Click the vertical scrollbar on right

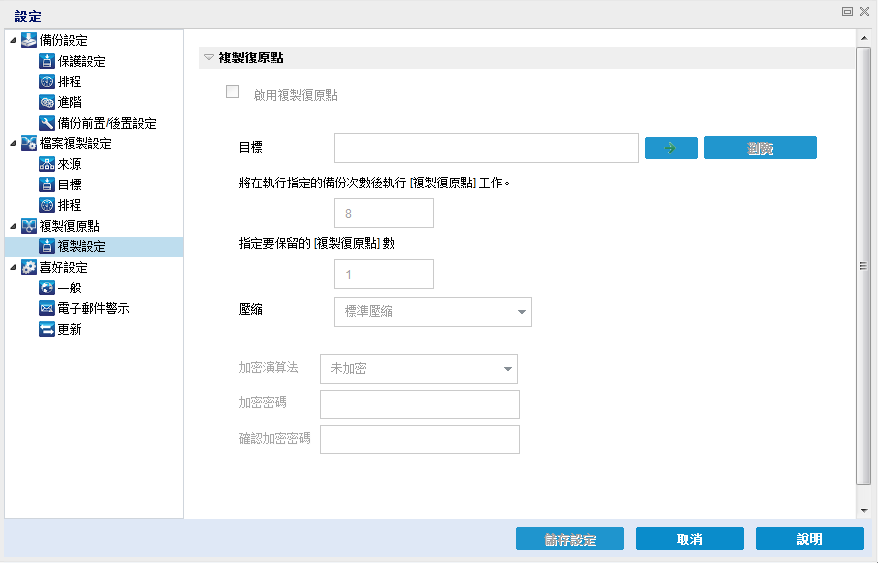tap(864, 265)
